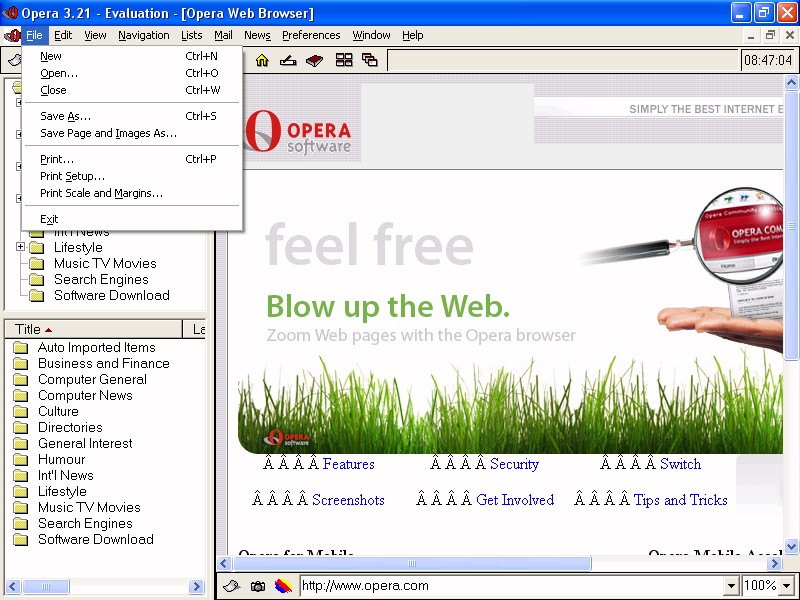The height and width of the screenshot is (600, 800).
Task: Click the page's vertical scrollbar thumb
Action: pyautogui.click(x=791, y=225)
